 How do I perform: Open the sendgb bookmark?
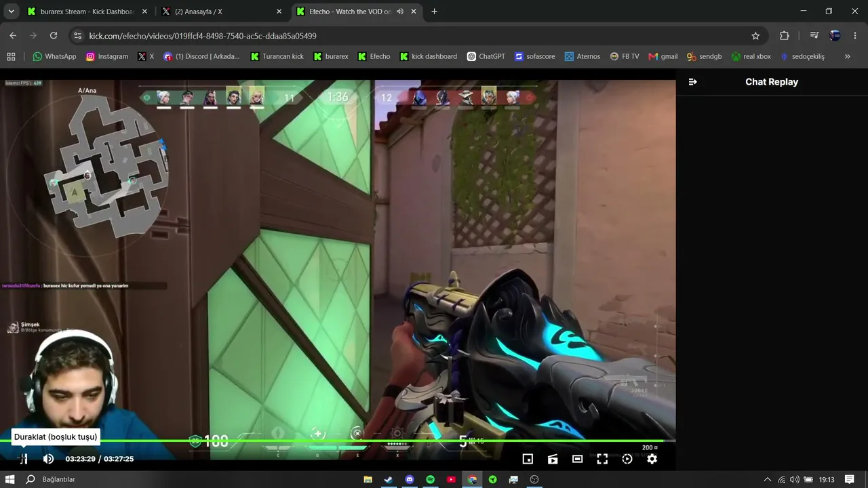point(704,56)
